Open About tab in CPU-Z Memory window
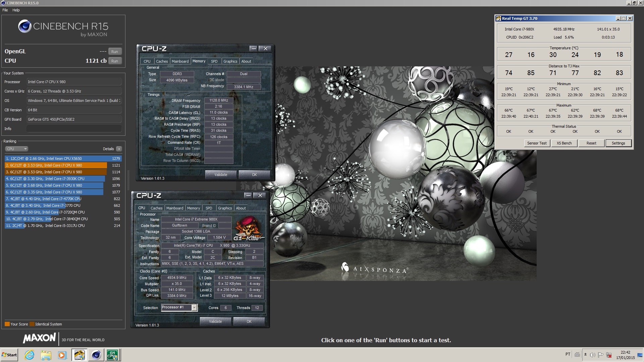644x362 pixels. coord(246,61)
